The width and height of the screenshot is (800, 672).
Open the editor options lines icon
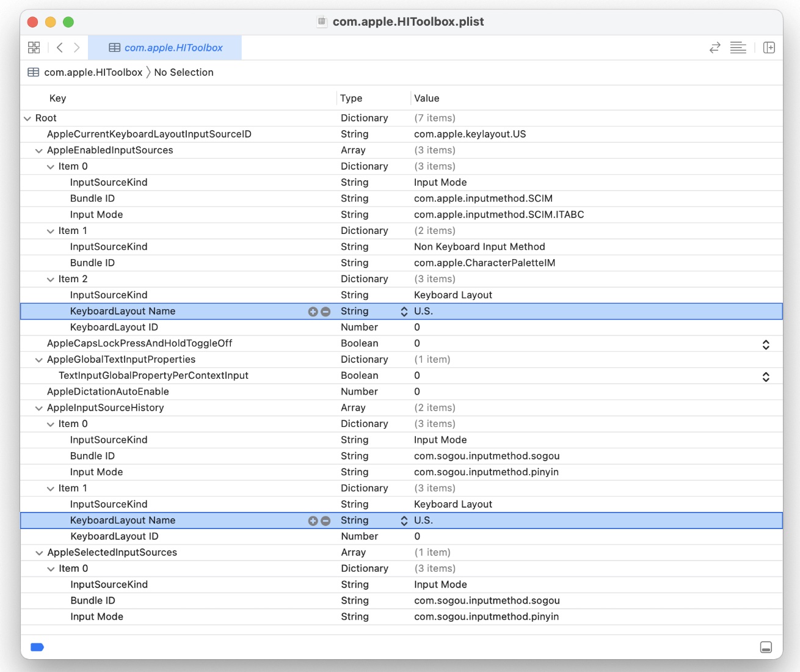point(738,48)
